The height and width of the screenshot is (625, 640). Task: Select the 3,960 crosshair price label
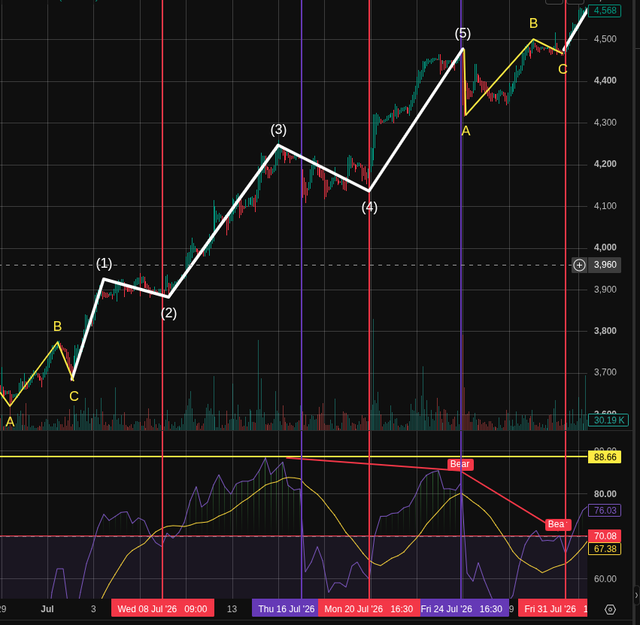tap(604, 265)
